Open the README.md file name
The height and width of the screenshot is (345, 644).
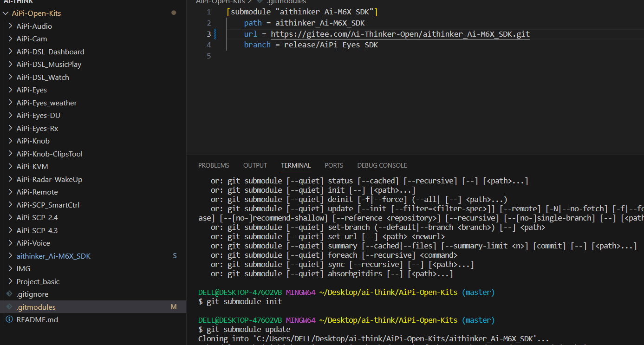tap(37, 320)
